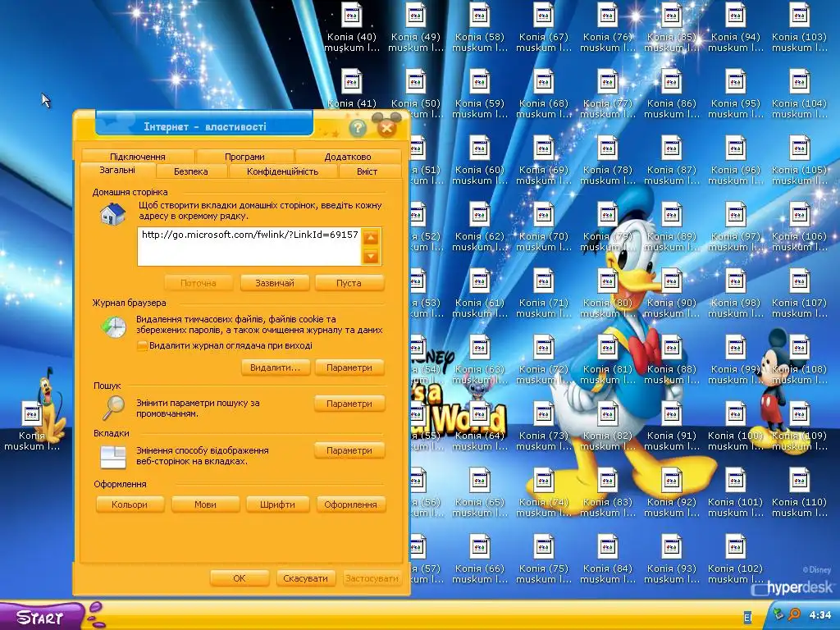Click the language indicator on taskbar
The width and height of the screenshot is (840, 630).
pos(748,618)
